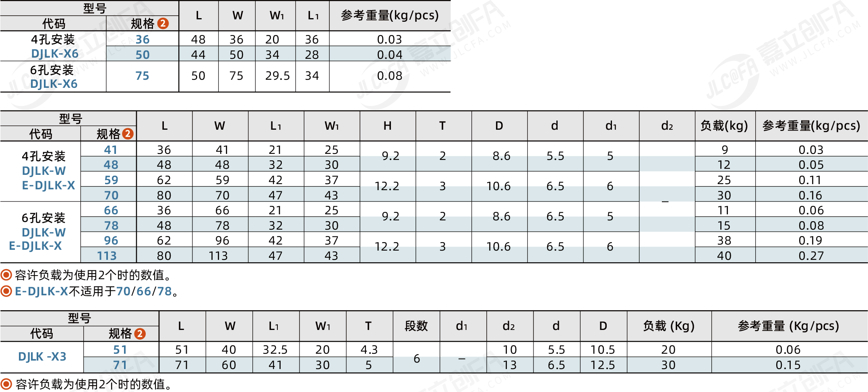Choose spec 71 under DJLK-X3
The width and height of the screenshot is (868, 392).
click(x=120, y=365)
